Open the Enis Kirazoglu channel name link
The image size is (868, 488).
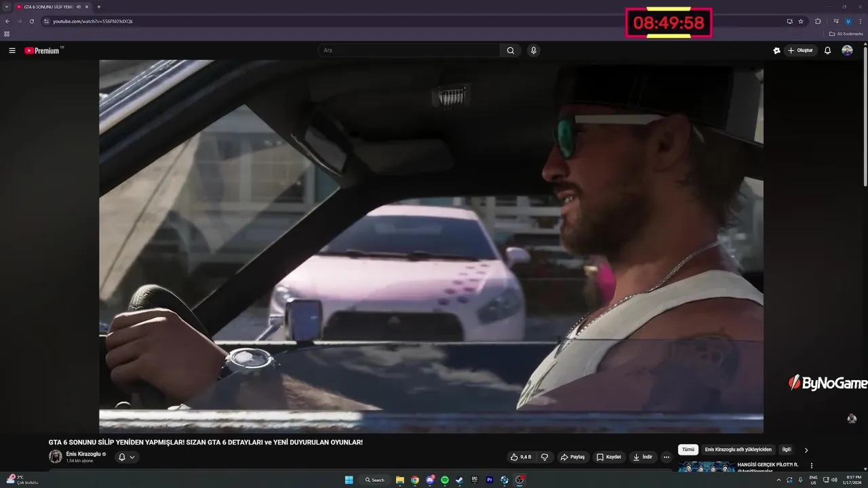point(83,453)
